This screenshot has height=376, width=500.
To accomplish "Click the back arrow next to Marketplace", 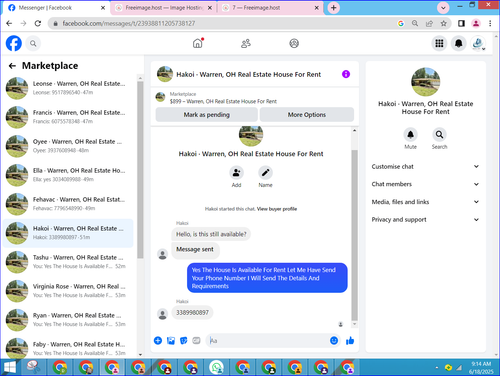I will pos(12,66).
